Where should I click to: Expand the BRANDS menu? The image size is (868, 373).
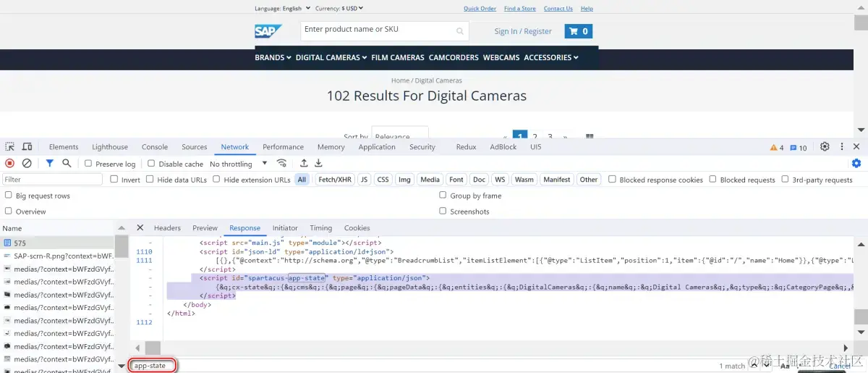(273, 57)
